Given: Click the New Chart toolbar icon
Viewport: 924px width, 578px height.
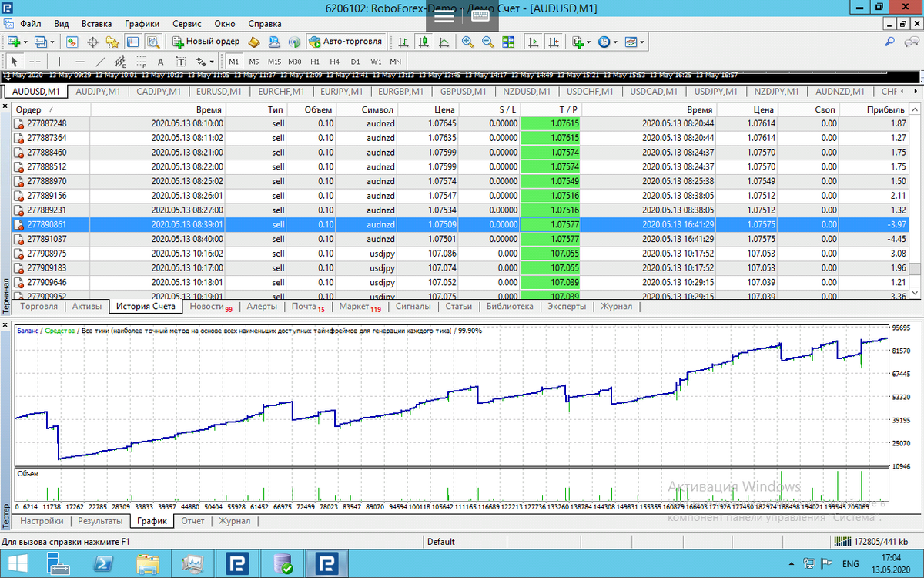Looking at the screenshot, I should 14,42.
